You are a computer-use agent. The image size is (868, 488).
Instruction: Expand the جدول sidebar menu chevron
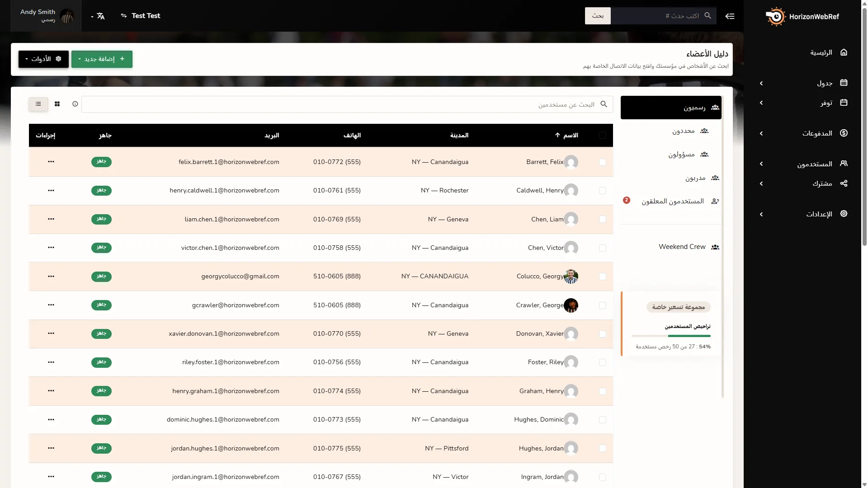click(x=761, y=83)
